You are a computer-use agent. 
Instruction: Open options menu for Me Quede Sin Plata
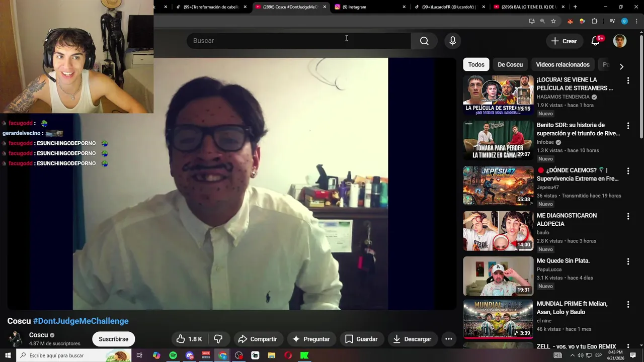pyautogui.click(x=628, y=261)
